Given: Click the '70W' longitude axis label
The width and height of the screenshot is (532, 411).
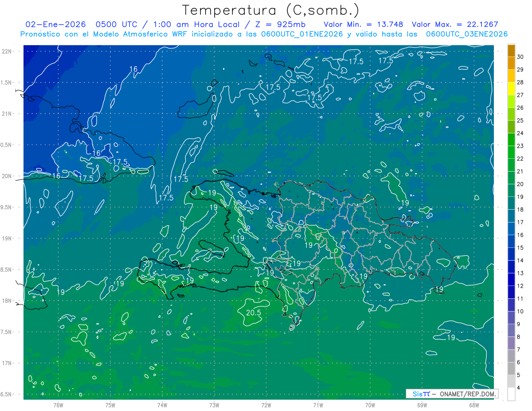Looking at the screenshot, I should (x=370, y=405).
